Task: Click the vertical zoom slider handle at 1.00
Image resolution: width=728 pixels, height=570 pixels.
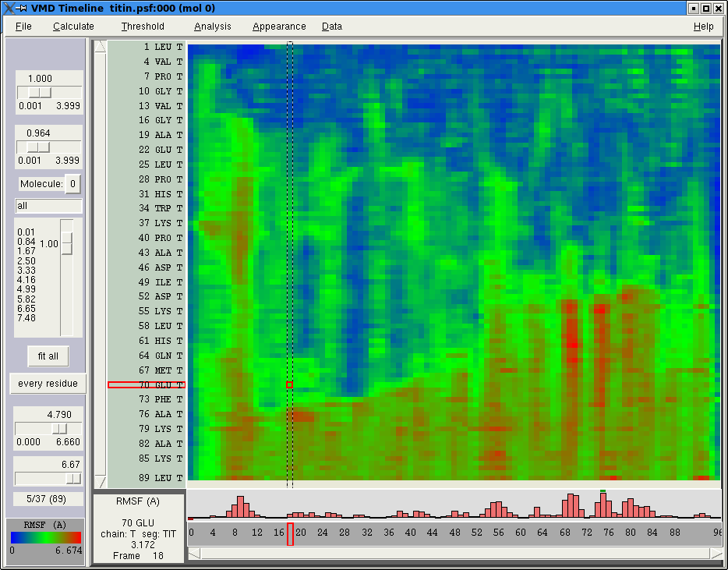Action: point(67,244)
